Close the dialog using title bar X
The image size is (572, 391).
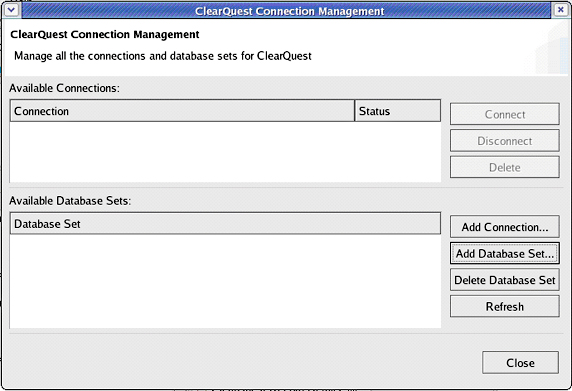click(561, 10)
